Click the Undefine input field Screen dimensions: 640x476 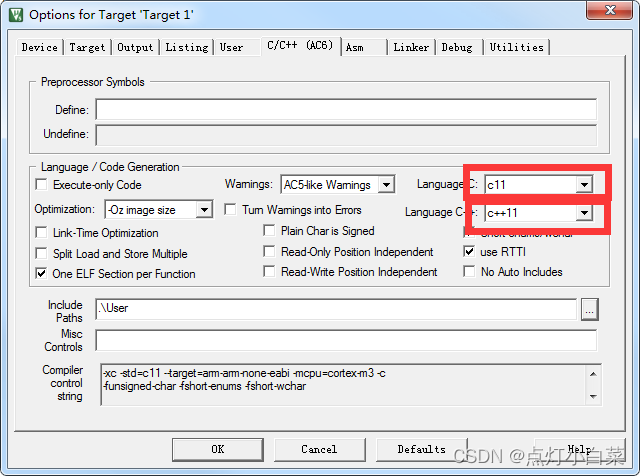pos(346,135)
